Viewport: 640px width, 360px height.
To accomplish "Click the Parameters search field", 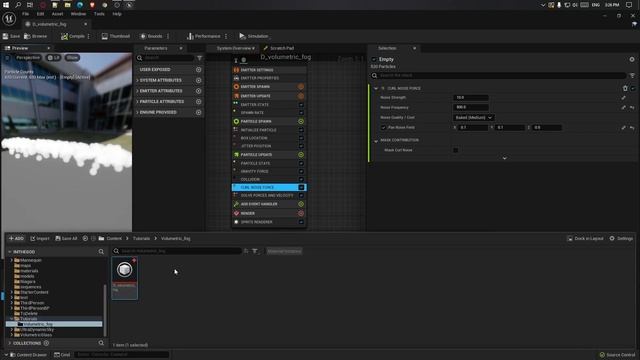I will pos(165,58).
